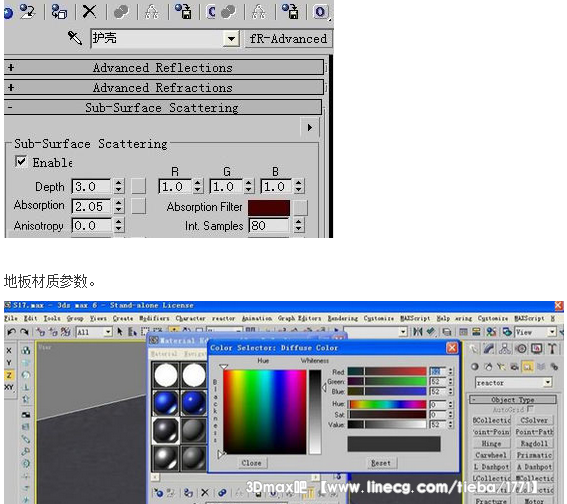
Task: Select the left blue material sample sphere
Action: click(x=166, y=403)
